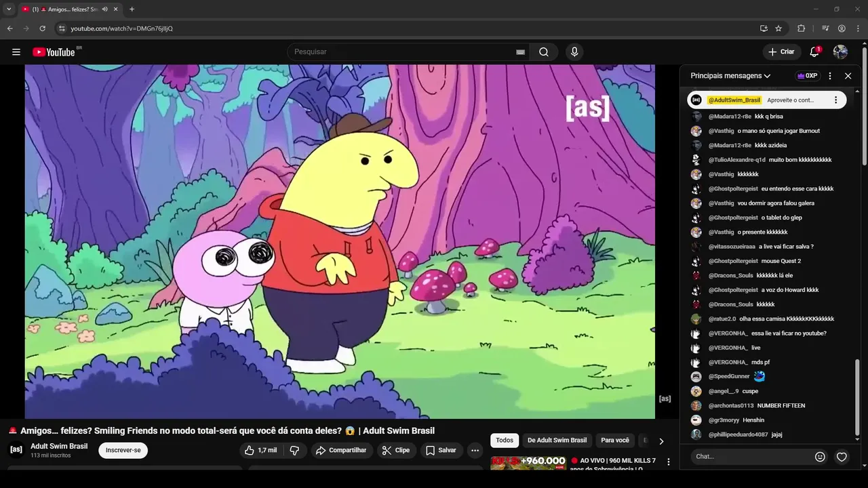Mute tab via speaker icon
Screen dimensions: 868x488
pos(104,9)
